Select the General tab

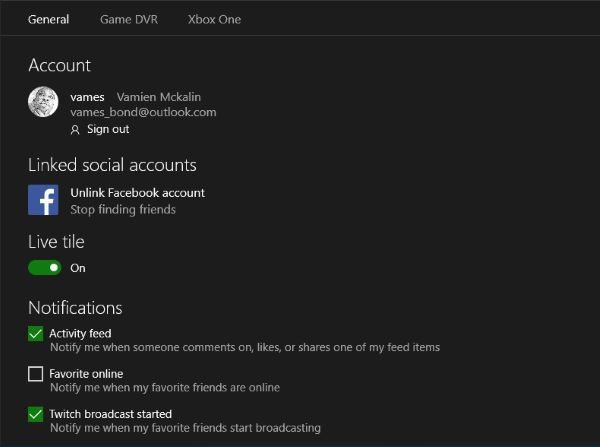coord(49,20)
